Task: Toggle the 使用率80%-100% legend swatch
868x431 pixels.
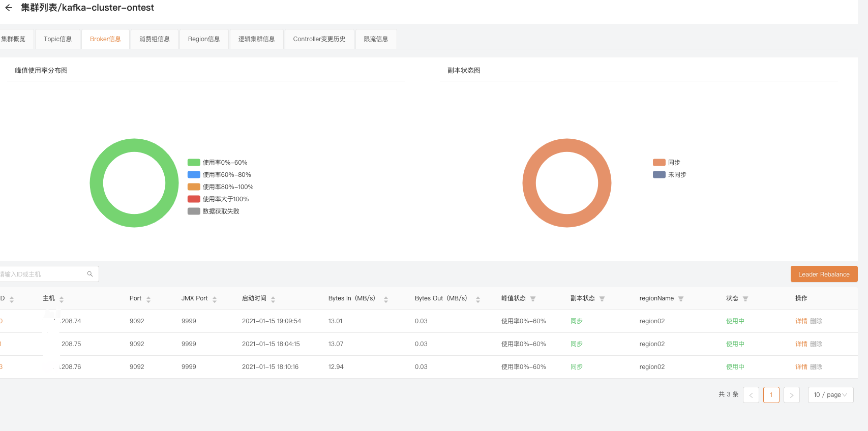Action: 194,187
